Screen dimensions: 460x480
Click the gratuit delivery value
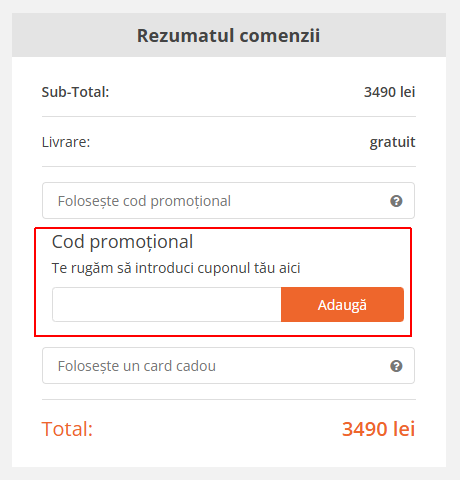(x=392, y=142)
